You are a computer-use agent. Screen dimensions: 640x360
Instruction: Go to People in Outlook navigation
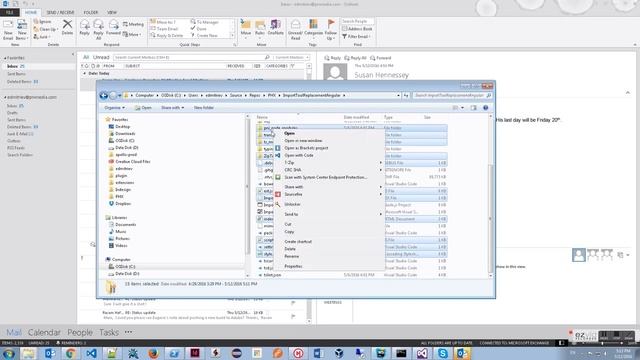pos(80,333)
